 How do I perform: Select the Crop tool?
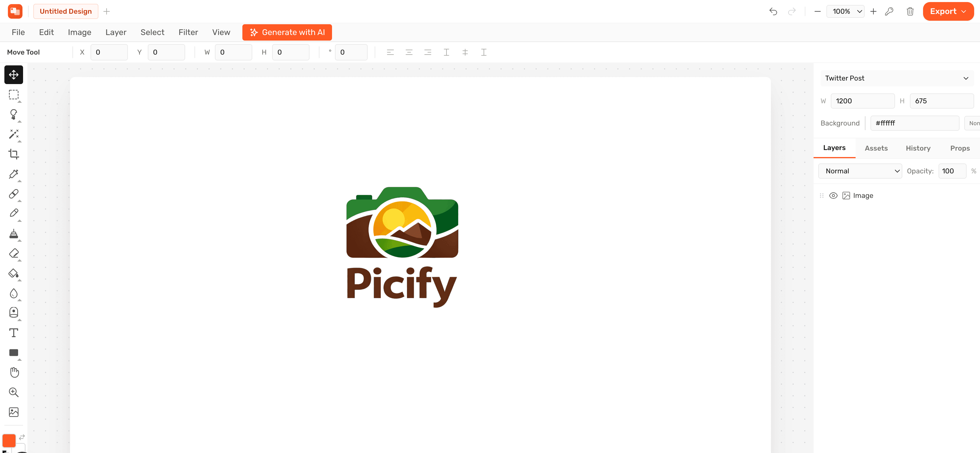click(14, 154)
